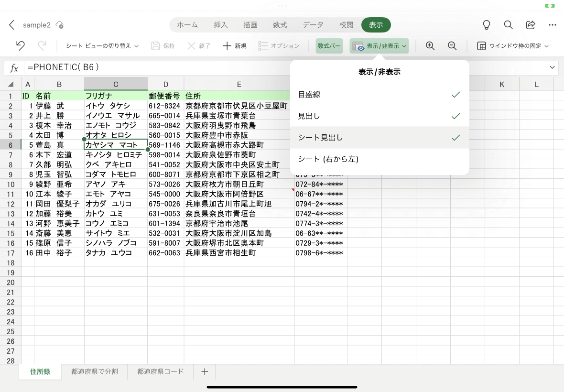Select the 住所 header cell

(x=238, y=96)
